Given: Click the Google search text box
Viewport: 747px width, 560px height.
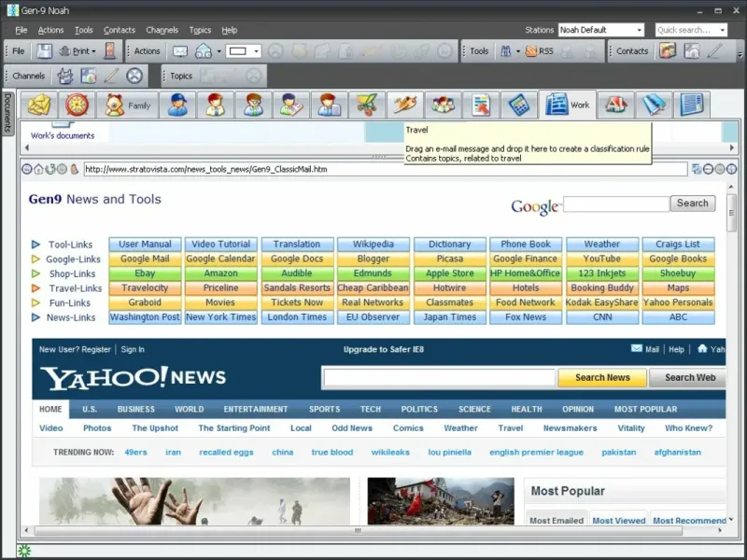Looking at the screenshot, I should click(616, 203).
